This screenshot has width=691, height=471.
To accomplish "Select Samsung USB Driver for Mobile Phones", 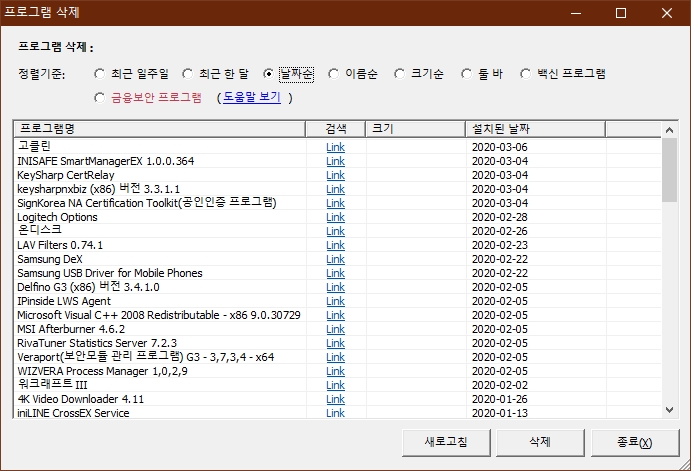I will click(x=337, y=274).
